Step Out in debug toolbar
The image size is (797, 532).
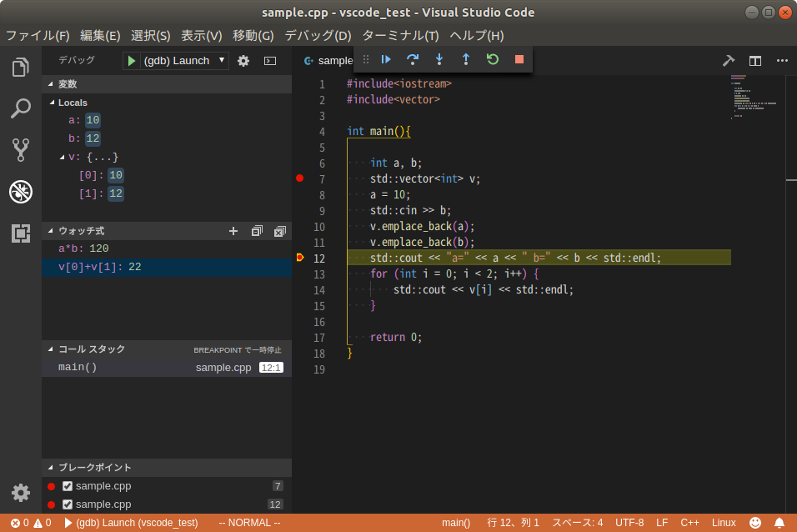click(x=465, y=59)
